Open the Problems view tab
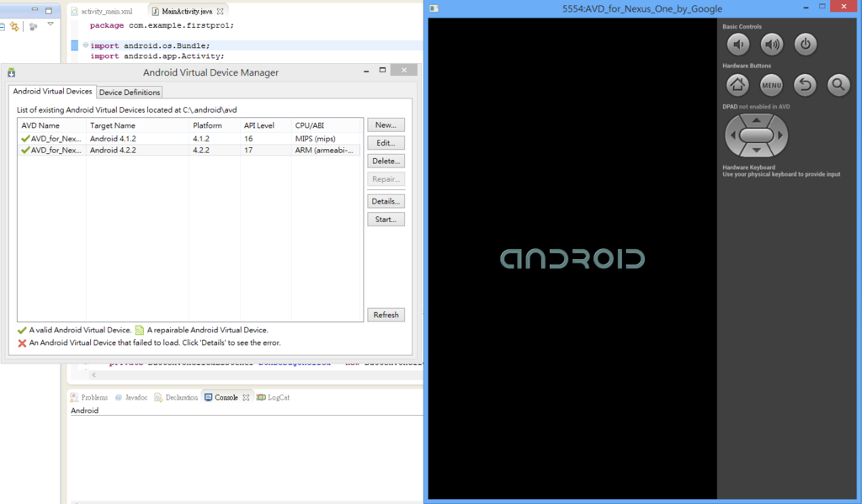Viewport: 862px width, 504px height. 89,397
